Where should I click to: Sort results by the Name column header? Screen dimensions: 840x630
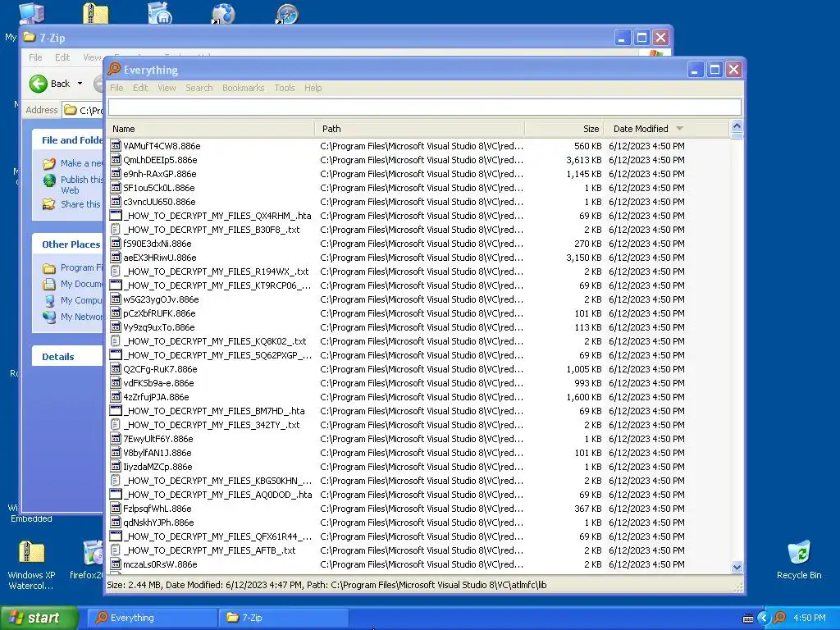pyautogui.click(x=211, y=129)
